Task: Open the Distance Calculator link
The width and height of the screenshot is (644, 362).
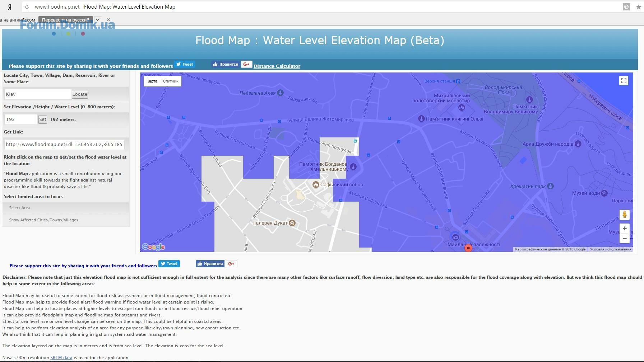Action: [277, 66]
